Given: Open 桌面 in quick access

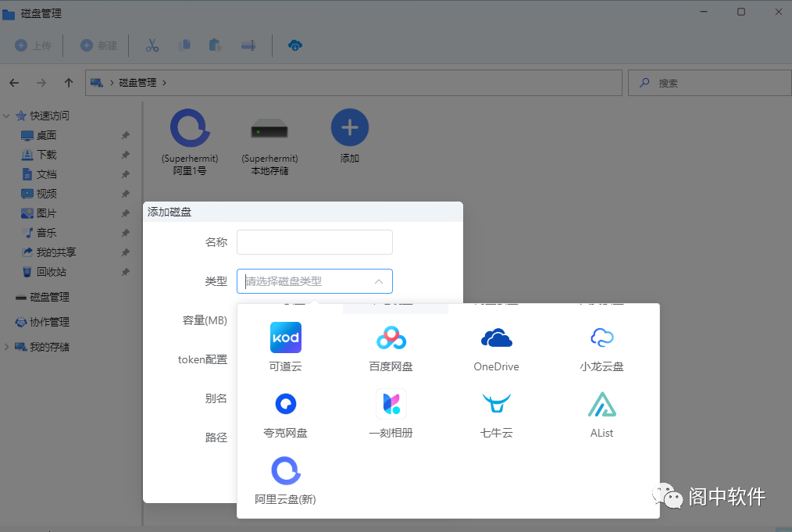Looking at the screenshot, I should (46, 135).
